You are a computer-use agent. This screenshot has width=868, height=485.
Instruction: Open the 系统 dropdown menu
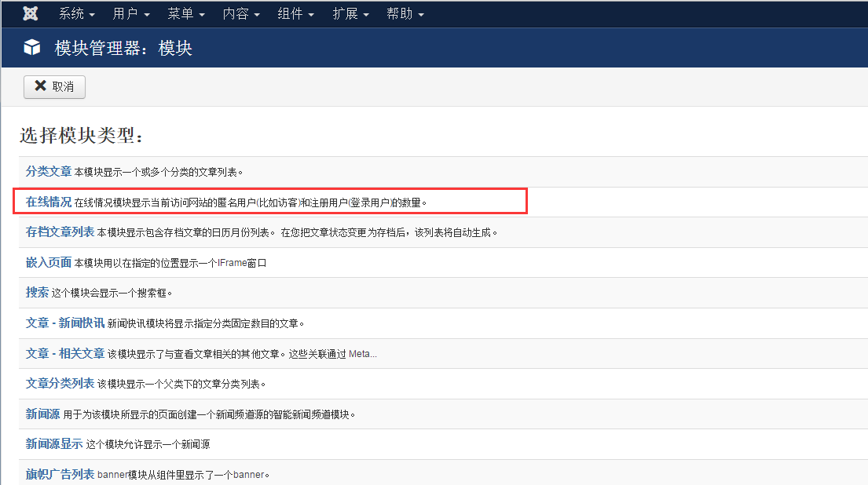point(76,14)
